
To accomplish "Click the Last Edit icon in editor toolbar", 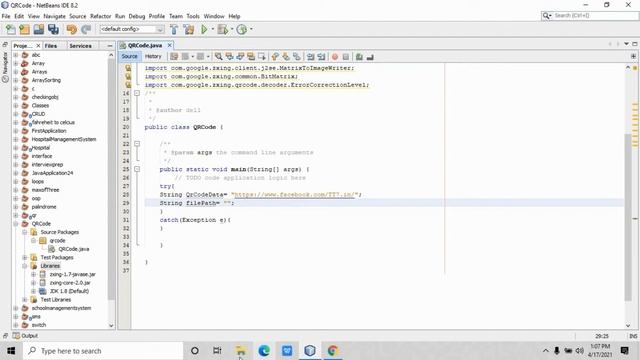I will pos(174,57).
